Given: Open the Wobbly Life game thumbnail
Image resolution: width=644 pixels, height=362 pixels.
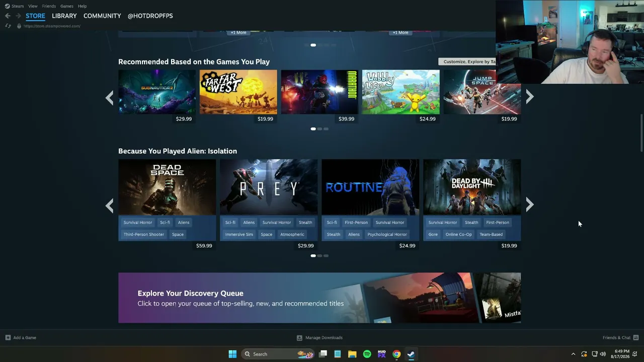Looking at the screenshot, I should [401, 92].
